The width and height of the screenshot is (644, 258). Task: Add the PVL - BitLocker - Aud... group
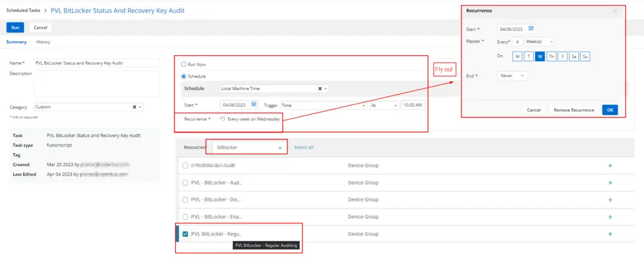click(x=610, y=183)
